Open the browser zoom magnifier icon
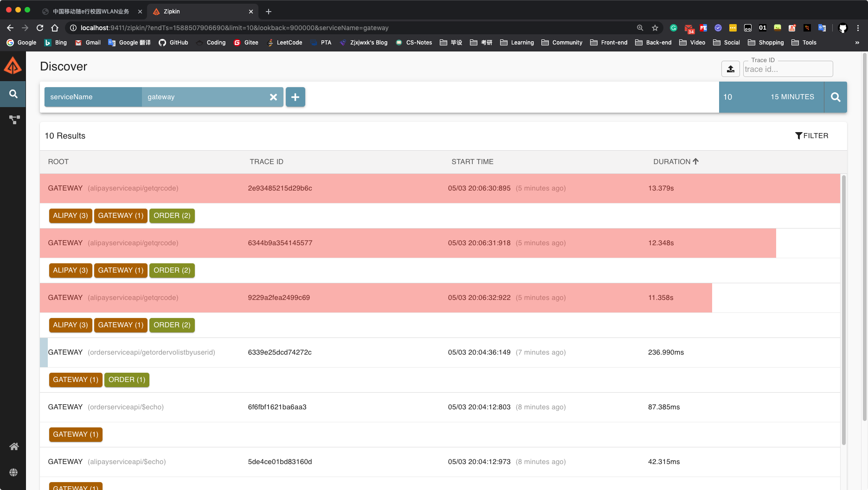This screenshot has width=868, height=490. (640, 28)
